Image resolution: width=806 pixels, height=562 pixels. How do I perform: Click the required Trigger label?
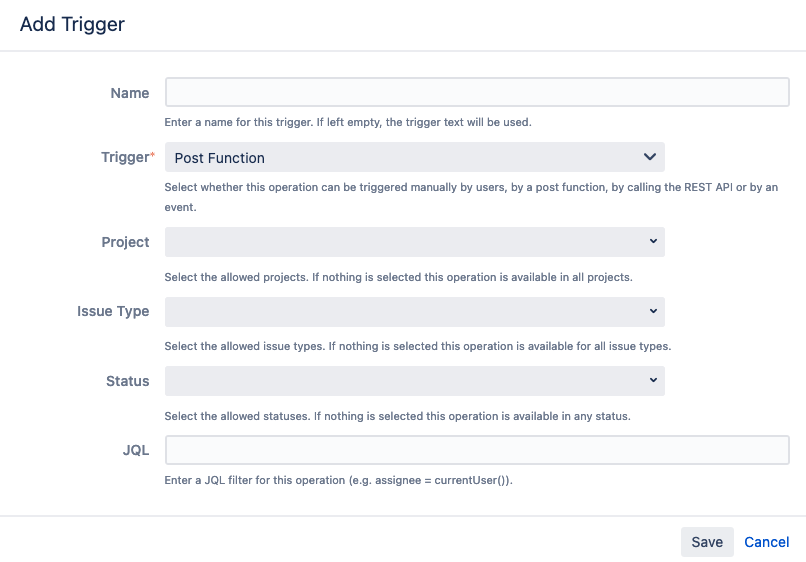click(127, 158)
